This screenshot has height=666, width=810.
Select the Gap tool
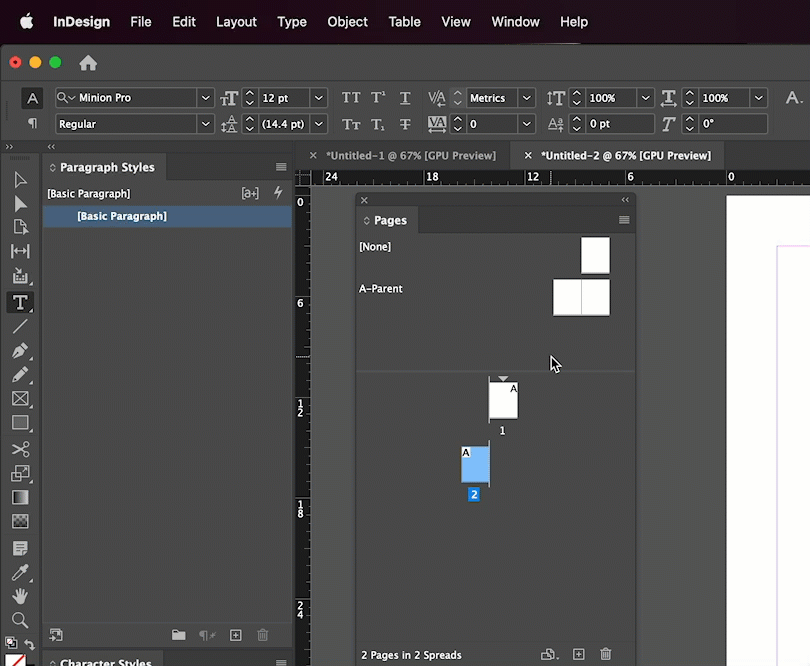[20, 251]
